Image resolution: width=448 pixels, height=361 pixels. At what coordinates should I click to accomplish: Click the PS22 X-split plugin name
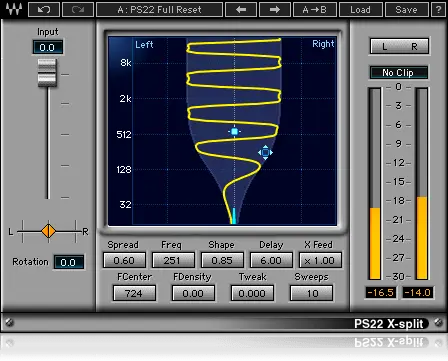pyautogui.click(x=389, y=323)
